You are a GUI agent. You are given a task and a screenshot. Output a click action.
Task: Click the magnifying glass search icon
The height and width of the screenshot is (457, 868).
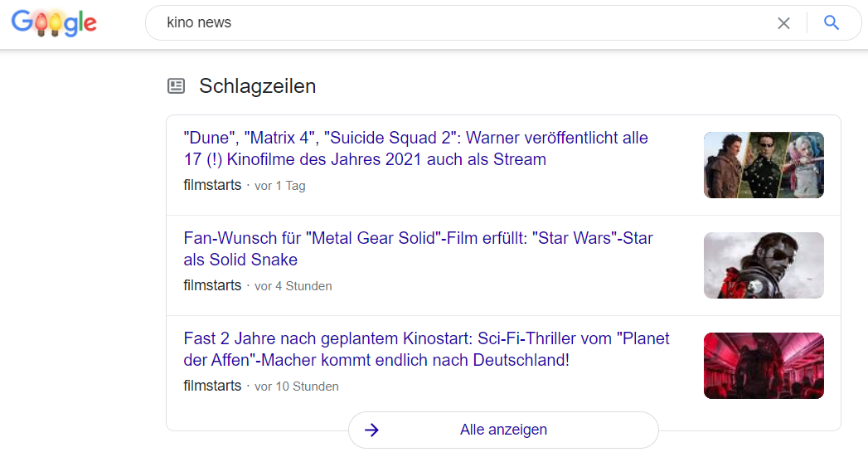(x=831, y=22)
